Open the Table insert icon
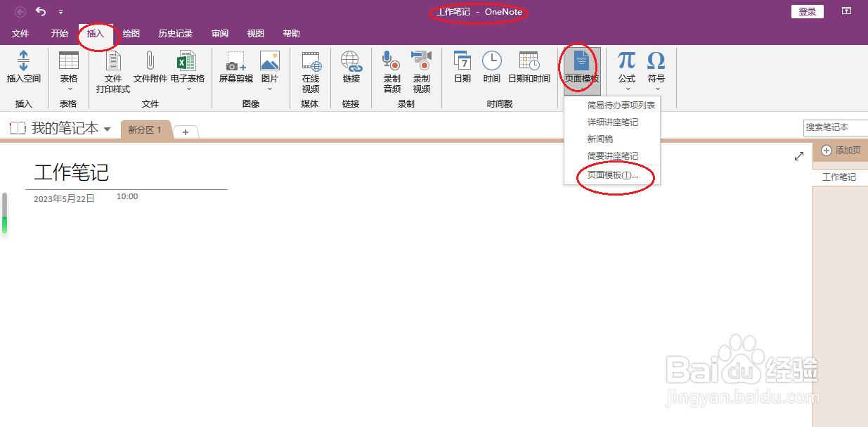Image resolution: width=868 pixels, height=427 pixels. 69,61
